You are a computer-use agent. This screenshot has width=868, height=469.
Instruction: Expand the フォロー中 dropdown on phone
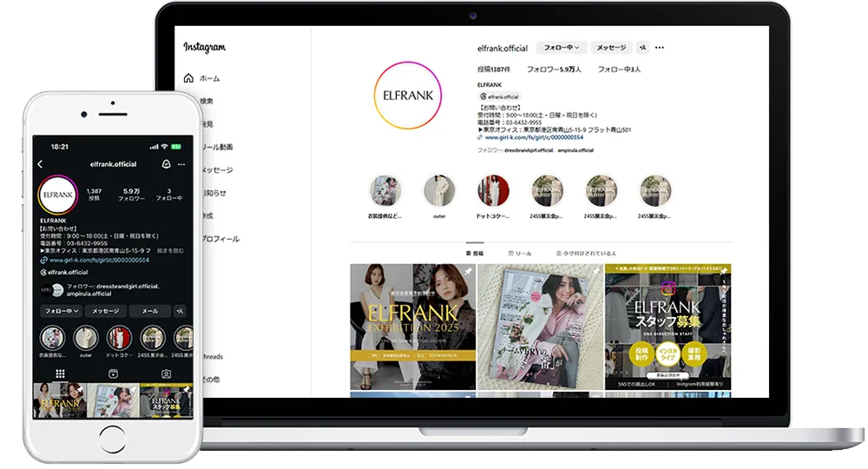click(61, 311)
